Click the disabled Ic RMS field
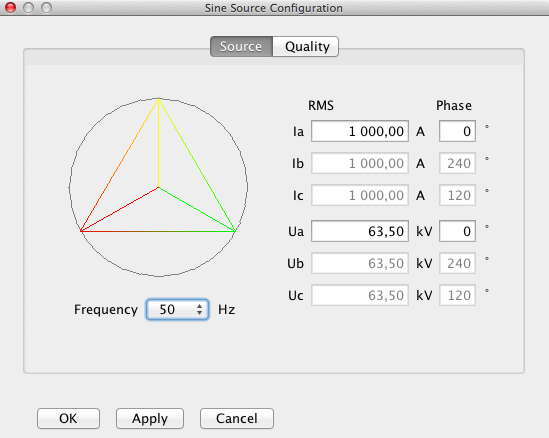Screen dimensions: 549x438 point(360,195)
